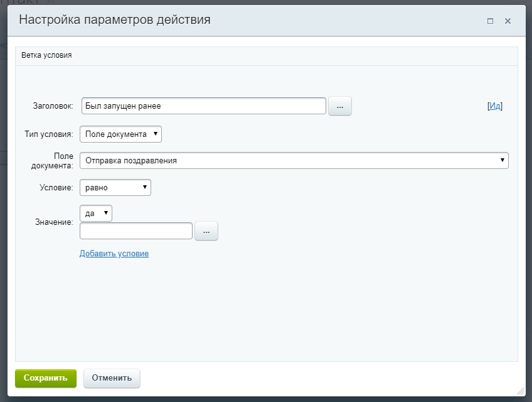Image resolution: width=532 pixels, height=402 pixels.
Task: Click the 'Значение:' label
Action: point(53,222)
